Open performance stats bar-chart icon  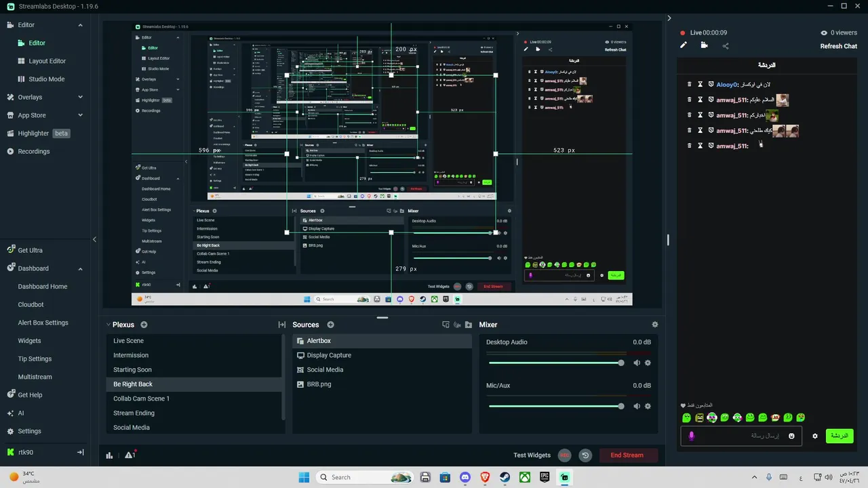110,455
